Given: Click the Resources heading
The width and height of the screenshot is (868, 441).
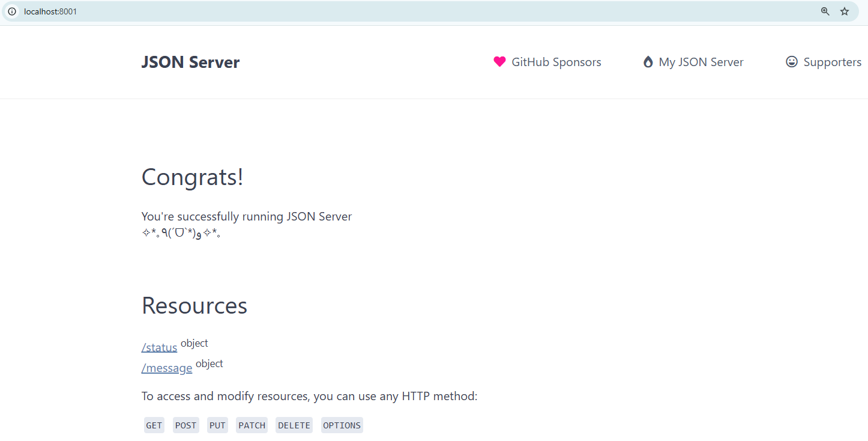Looking at the screenshot, I should pyautogui.click(x=194, y=306).
